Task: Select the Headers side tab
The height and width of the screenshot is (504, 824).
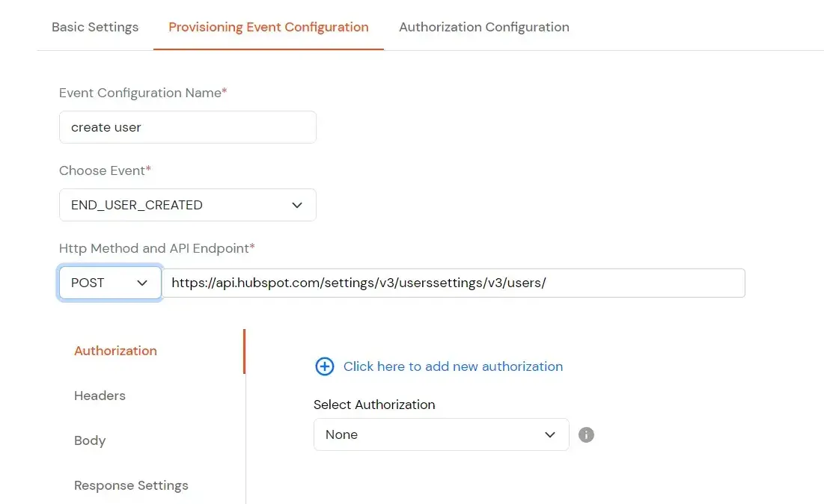Action: tap(100, 396)
